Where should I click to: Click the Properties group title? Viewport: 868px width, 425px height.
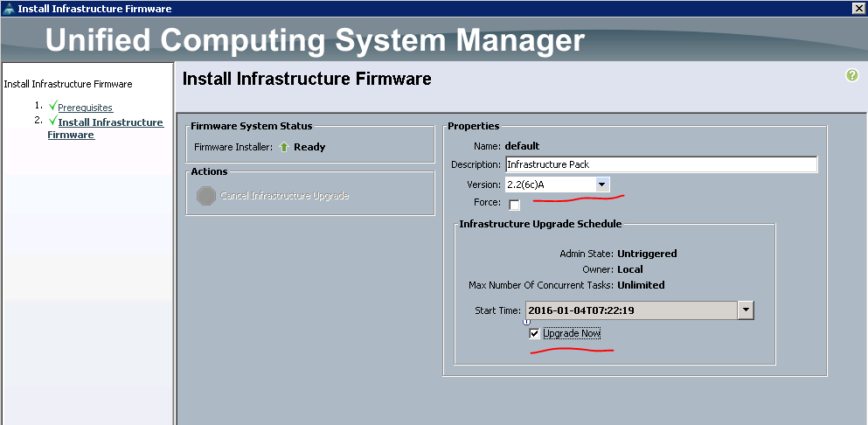pyautogui.click(x=473, y=126)
